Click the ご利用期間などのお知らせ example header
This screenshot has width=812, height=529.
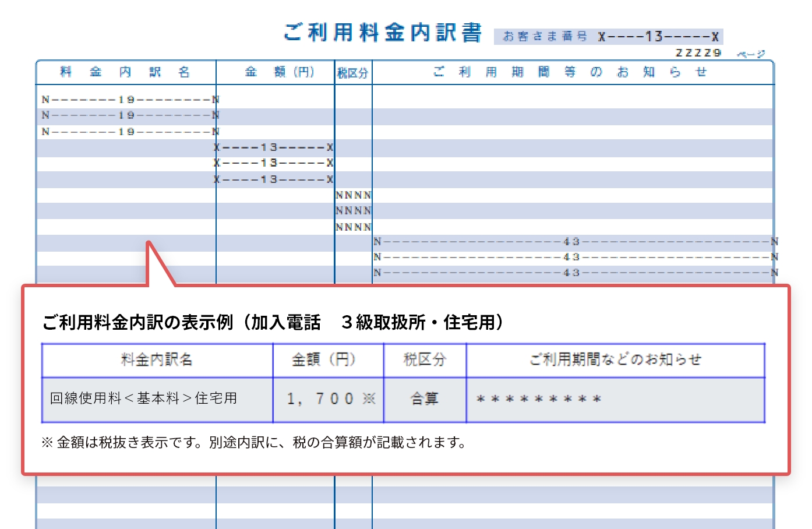pos(615,360)
